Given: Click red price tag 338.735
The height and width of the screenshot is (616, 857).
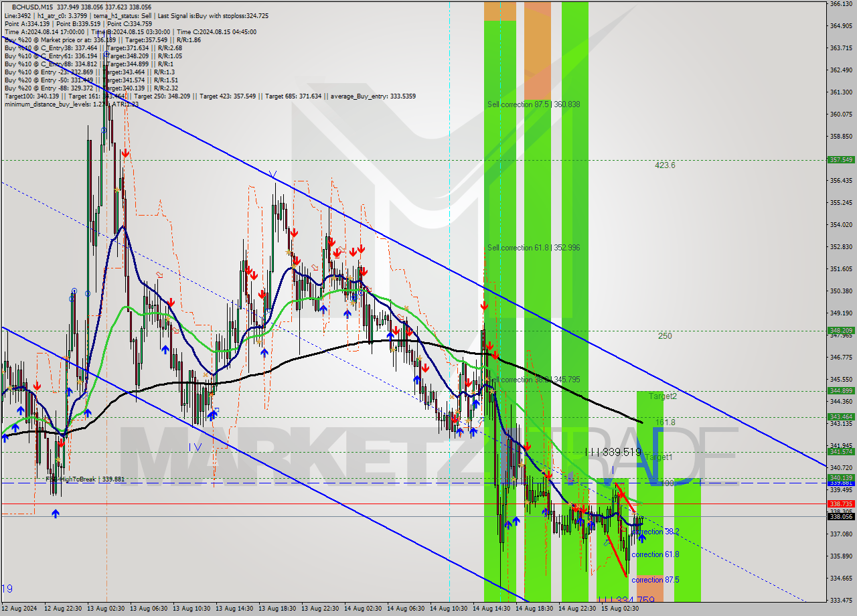Looking at the screenshot, I should pos(841,504).
